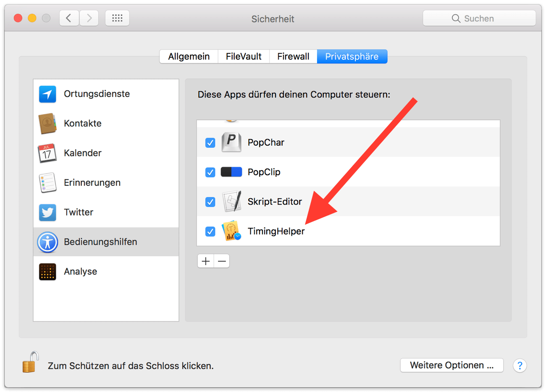Image resolution: width=546 pixels, height=392 pixels.
Task: Select the TimingHelper row label
Action: pos(276,231)
